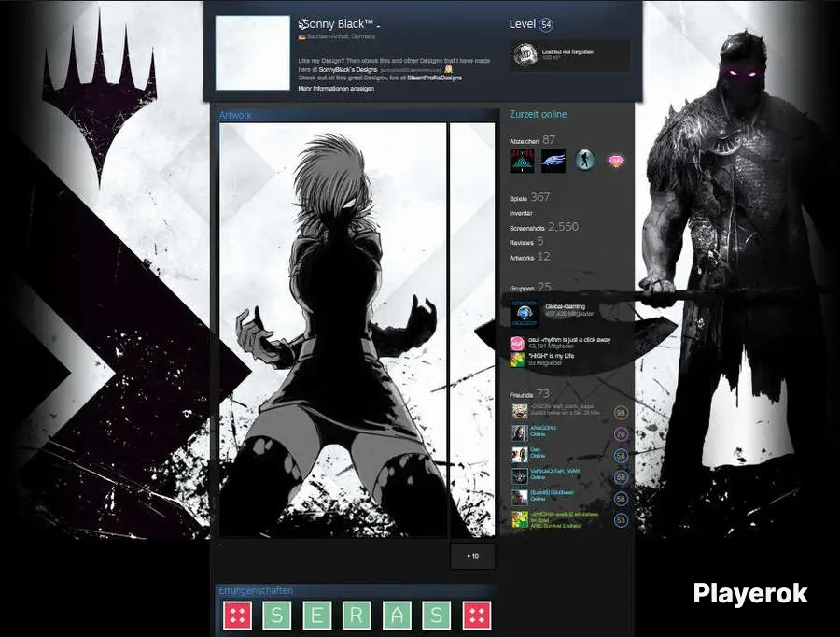This screenshot has width=840, height=637.
Task: Open the Artwork showcase header
Action: (x=235, y=115)
